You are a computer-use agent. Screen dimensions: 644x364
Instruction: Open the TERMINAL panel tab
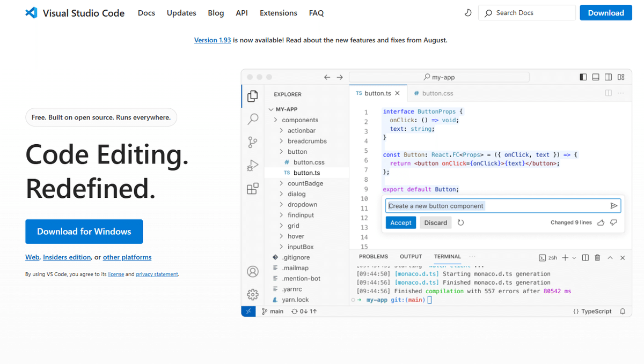pos(448,257)
